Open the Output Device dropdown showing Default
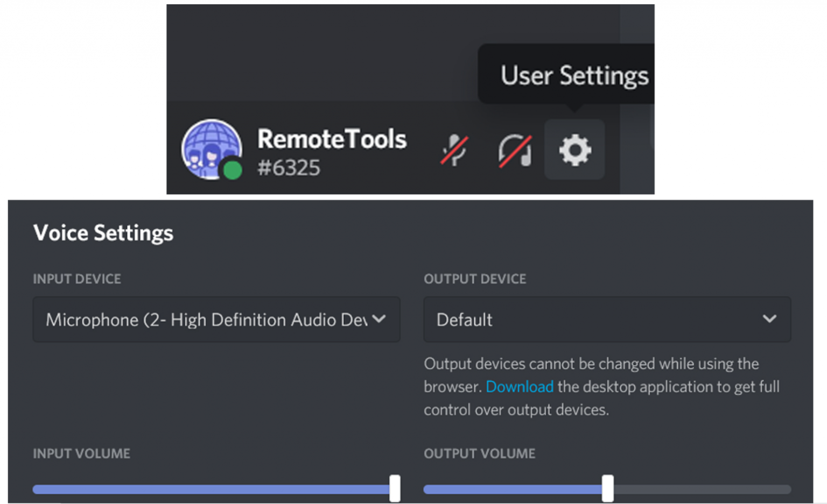This screenshot has height=504, width=827. click(x=607, y=320)
